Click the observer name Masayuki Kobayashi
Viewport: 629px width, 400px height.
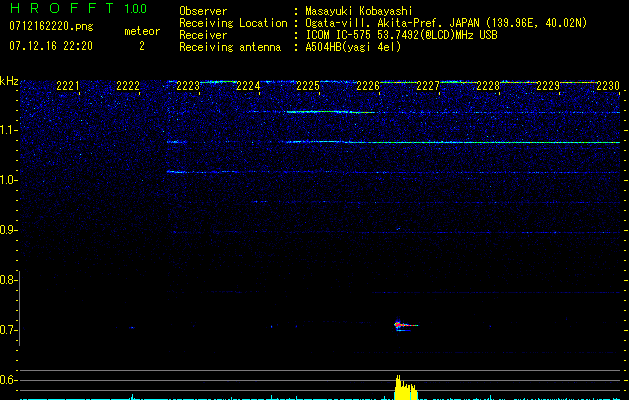[358, 11]
